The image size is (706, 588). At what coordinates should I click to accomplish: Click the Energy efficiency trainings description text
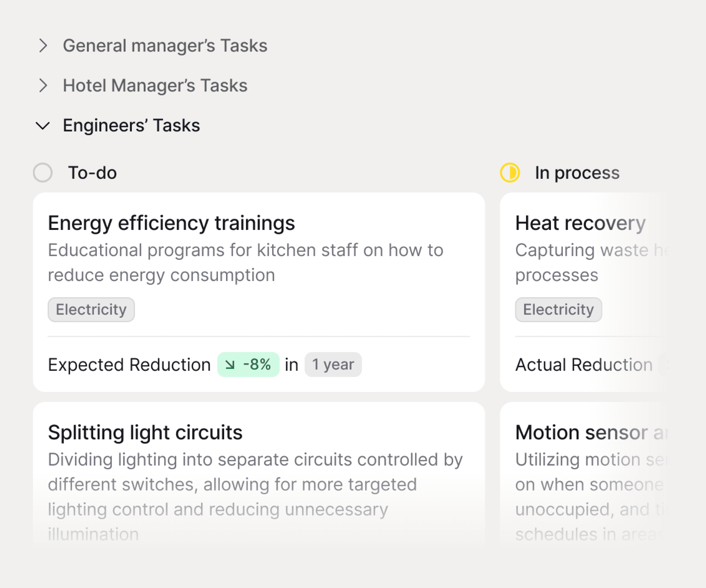click(245, 262)
